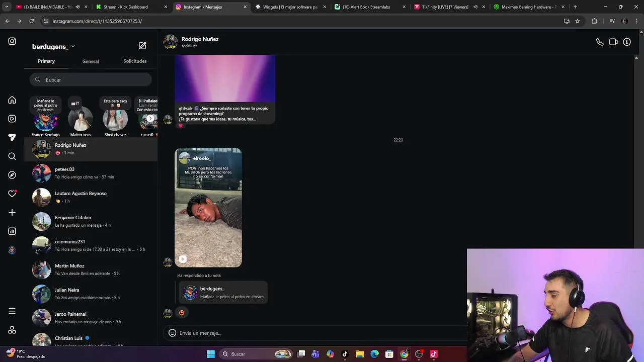
Task: Open Windows Start menu
Action: [x=211, y=354]
